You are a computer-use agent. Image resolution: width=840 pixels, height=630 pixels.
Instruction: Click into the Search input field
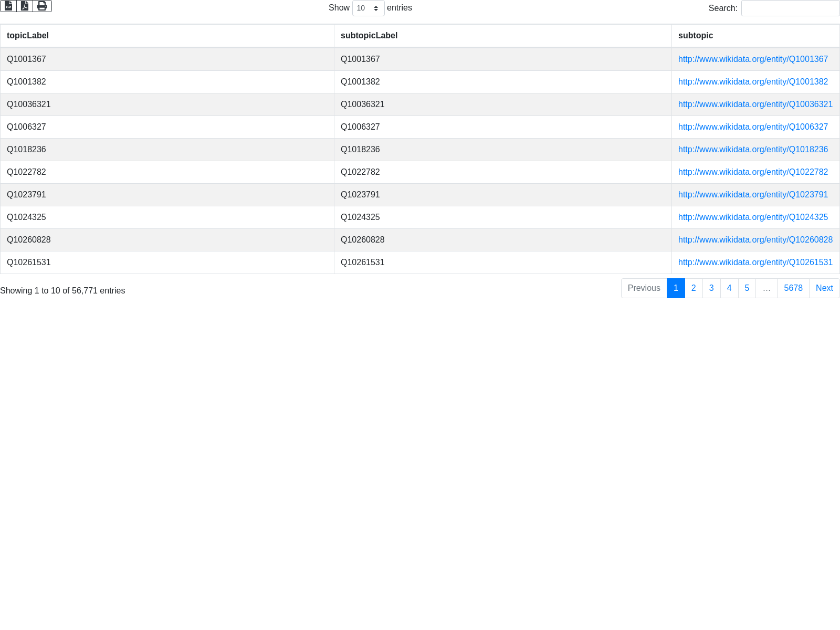pyautogui.click(x=790, y=8)
